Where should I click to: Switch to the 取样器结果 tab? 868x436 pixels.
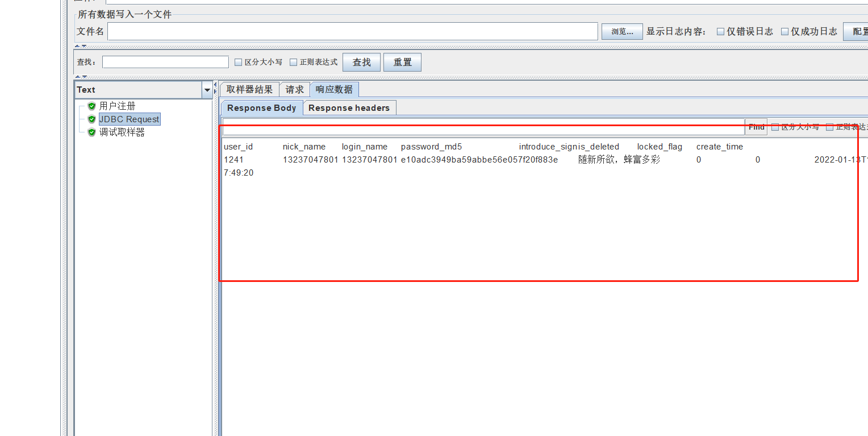tap(249, 90)
